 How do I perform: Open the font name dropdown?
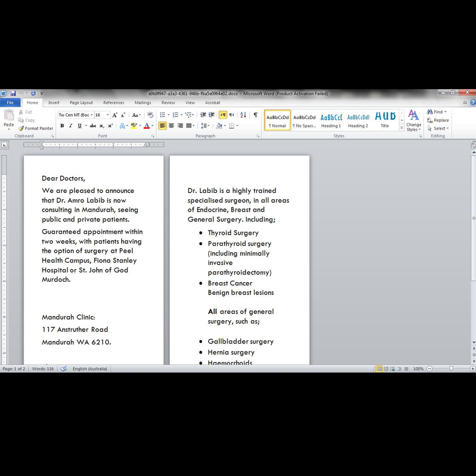click(92, 115)
